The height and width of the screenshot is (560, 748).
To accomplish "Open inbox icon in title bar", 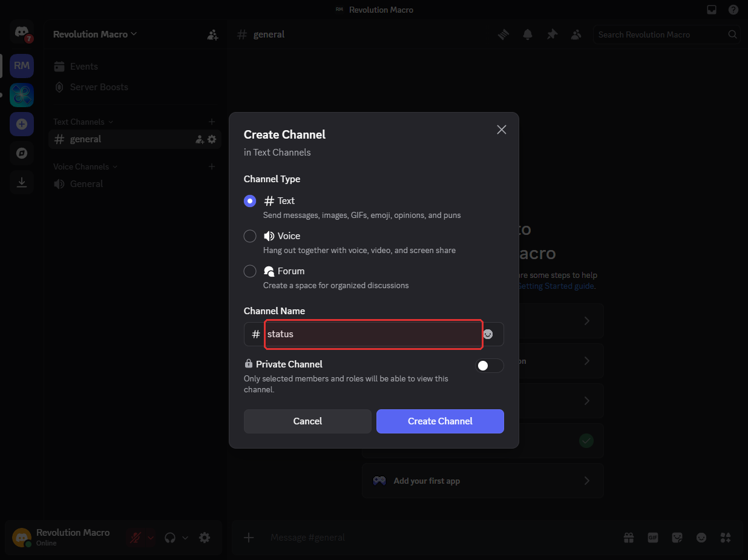I will (x=712, y=10).
